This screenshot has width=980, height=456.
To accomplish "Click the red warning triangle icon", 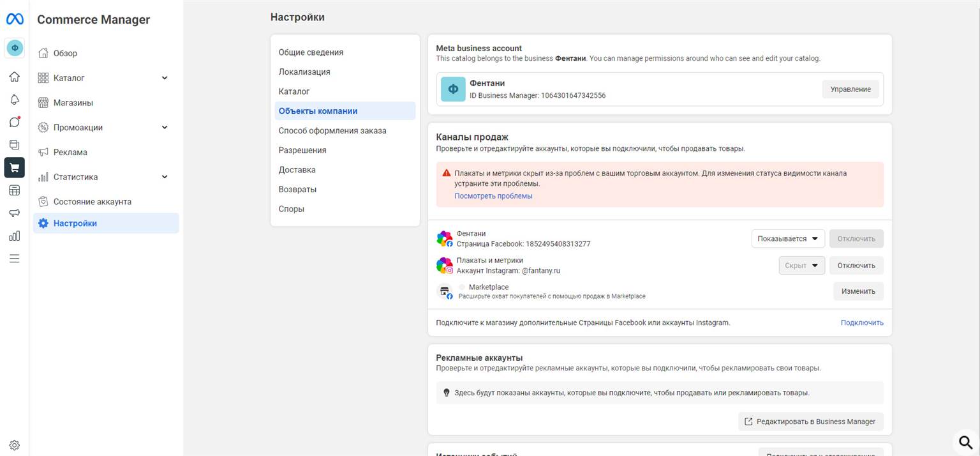I will [x=447, y=173].
